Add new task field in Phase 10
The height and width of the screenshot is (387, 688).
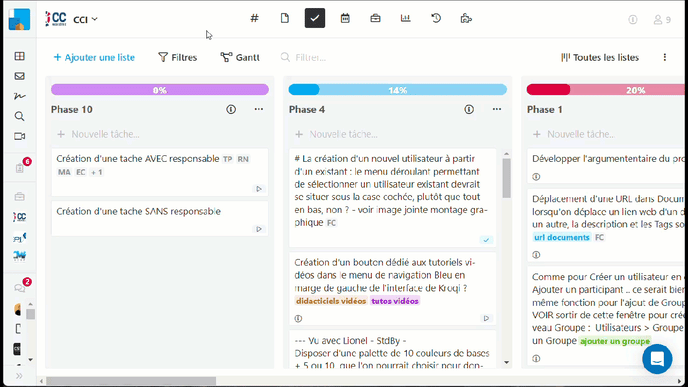(x=160, y=134)
